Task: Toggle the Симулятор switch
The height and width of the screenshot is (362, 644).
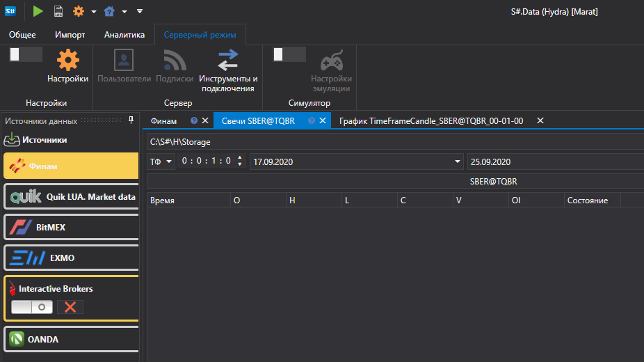Action: click(x=289, y=54)
